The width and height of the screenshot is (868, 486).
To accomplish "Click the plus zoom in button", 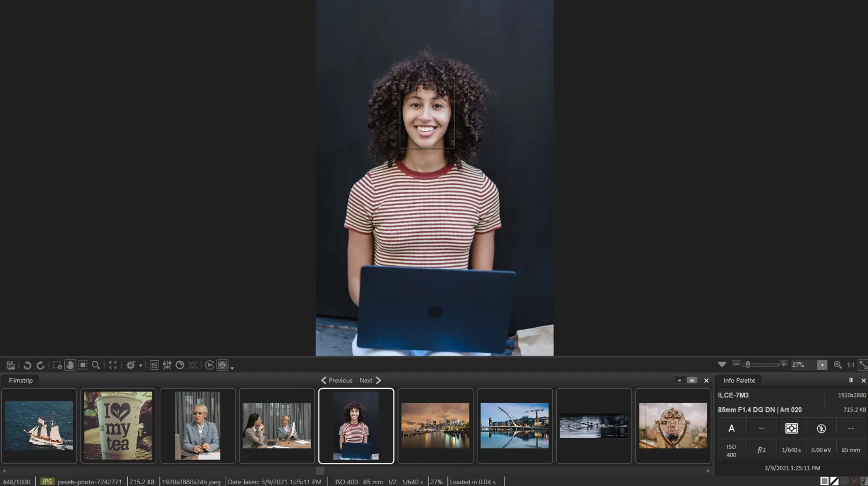I will pos(784,364).
